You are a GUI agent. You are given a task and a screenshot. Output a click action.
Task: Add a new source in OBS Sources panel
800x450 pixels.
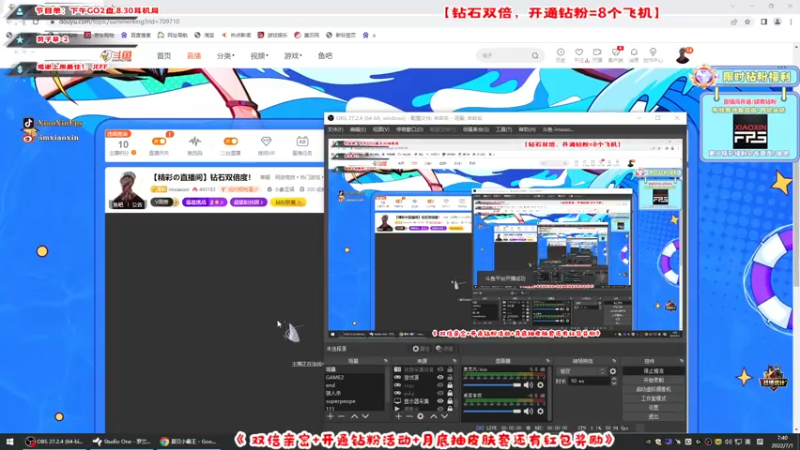[398, 416]
